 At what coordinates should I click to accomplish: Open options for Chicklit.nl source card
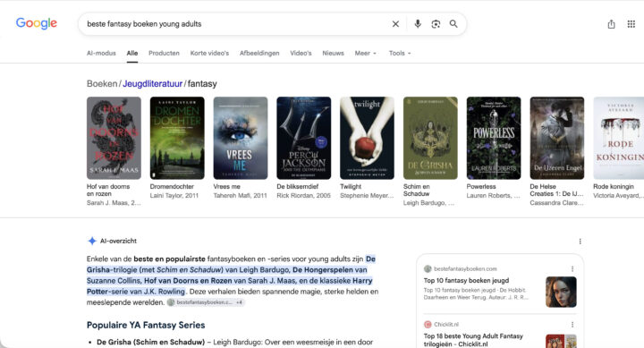click(572, 325)
